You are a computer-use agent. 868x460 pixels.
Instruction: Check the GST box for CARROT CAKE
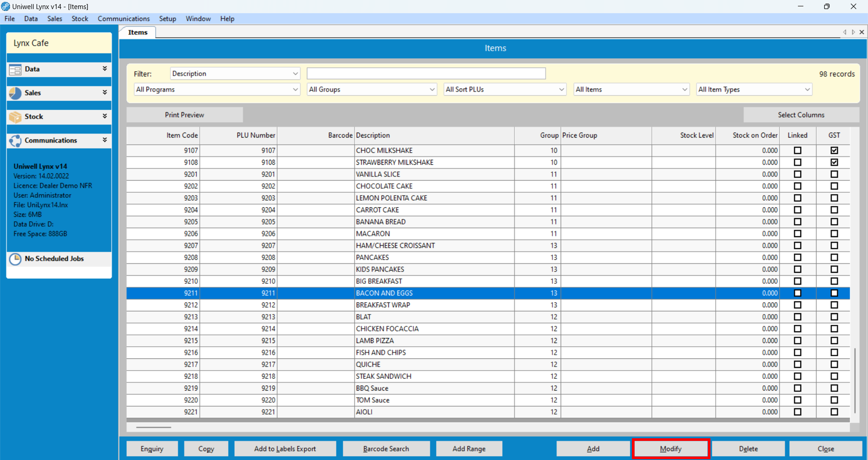point(834,210)
